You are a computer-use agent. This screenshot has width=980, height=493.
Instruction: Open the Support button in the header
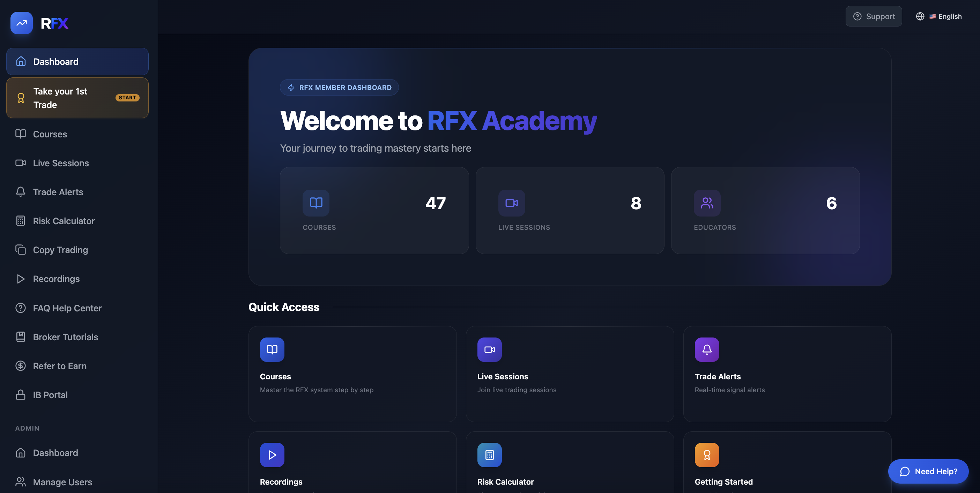874,16
